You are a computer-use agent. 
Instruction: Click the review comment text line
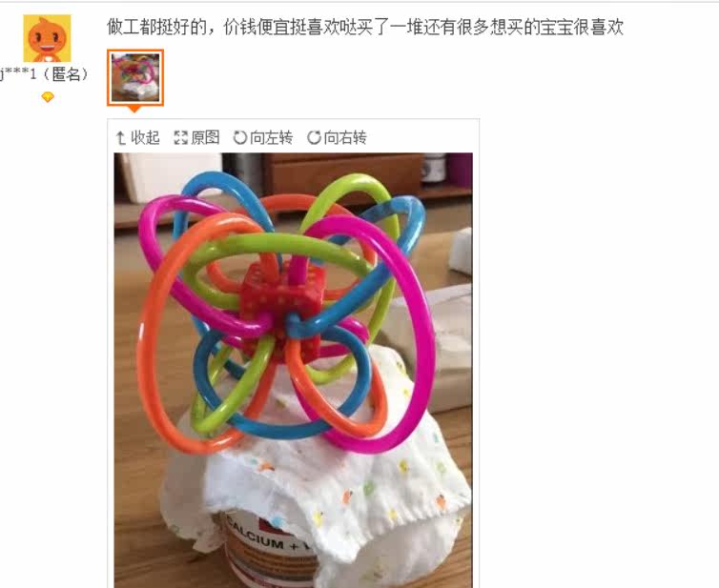click(365, 27)
